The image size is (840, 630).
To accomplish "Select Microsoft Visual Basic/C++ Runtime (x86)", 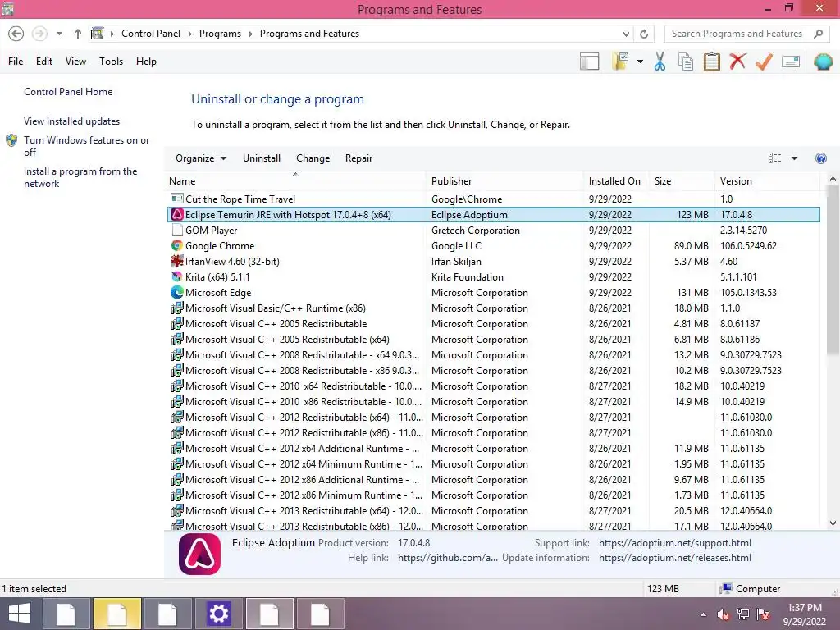I will (493, 308).
